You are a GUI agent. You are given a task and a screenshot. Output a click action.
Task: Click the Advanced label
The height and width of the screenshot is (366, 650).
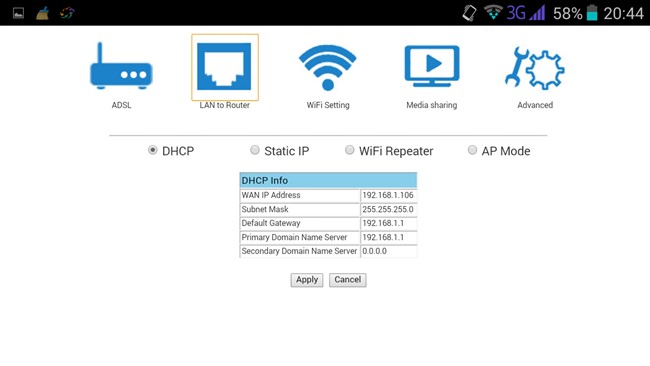tap(535, 105)
